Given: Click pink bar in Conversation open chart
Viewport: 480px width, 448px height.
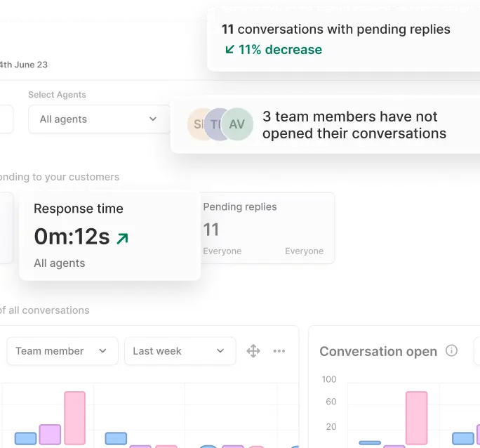Looking at the screenshot, I should coord(416,418).
